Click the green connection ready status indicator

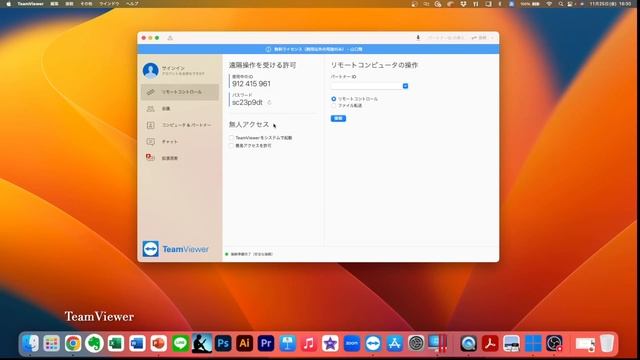click(227, 254)
